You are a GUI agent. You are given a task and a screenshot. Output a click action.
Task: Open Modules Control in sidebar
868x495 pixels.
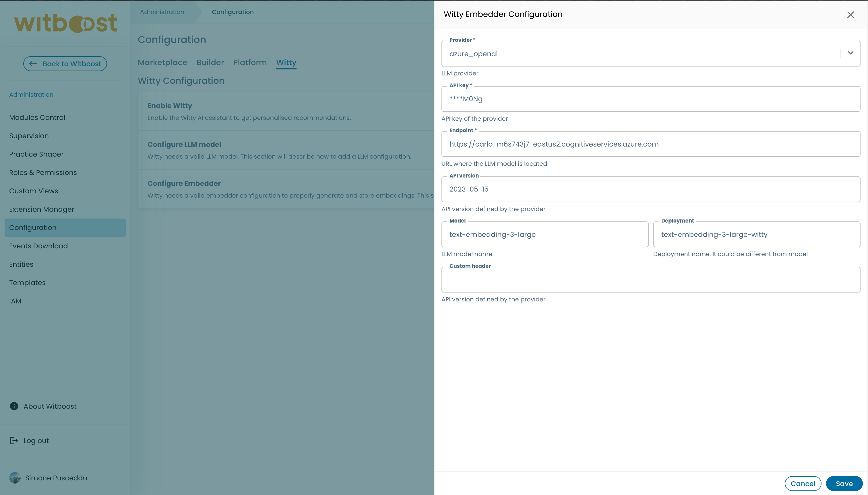pos(65,117)
